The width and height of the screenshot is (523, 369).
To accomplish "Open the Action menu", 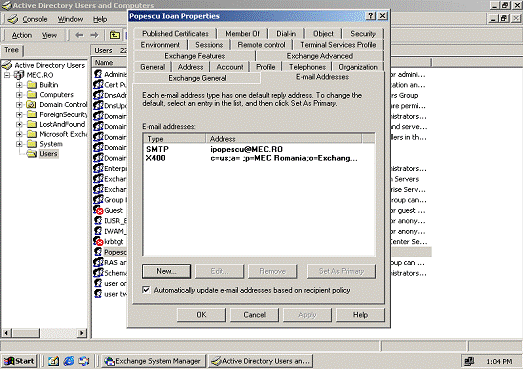I will point(22,35).
